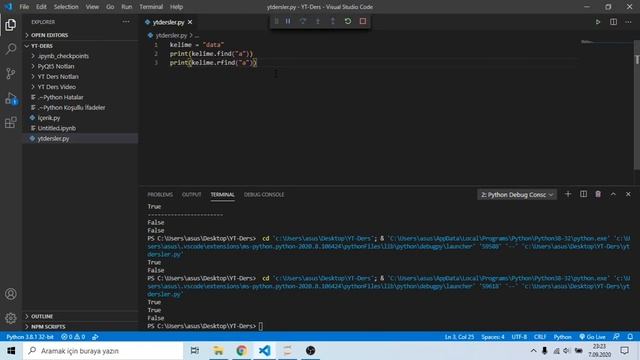This screenshot has height=360, width=640.
Task: Close the terminal panel
Action: (x=628, y=194)
